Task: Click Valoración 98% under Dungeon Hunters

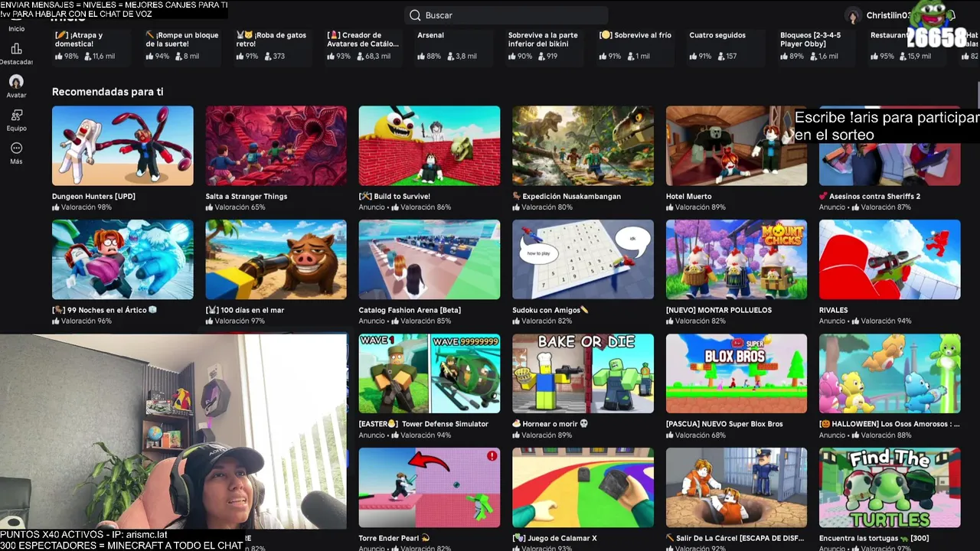Action: 82,207
